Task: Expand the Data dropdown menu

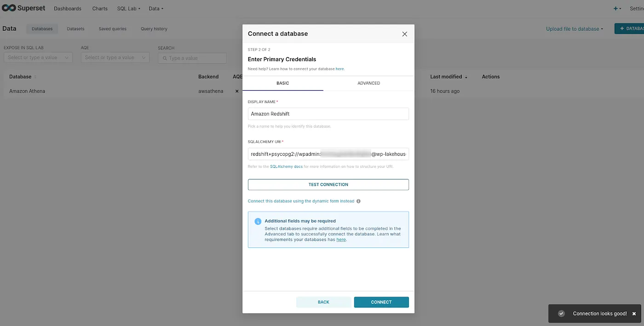Action: 156,9
